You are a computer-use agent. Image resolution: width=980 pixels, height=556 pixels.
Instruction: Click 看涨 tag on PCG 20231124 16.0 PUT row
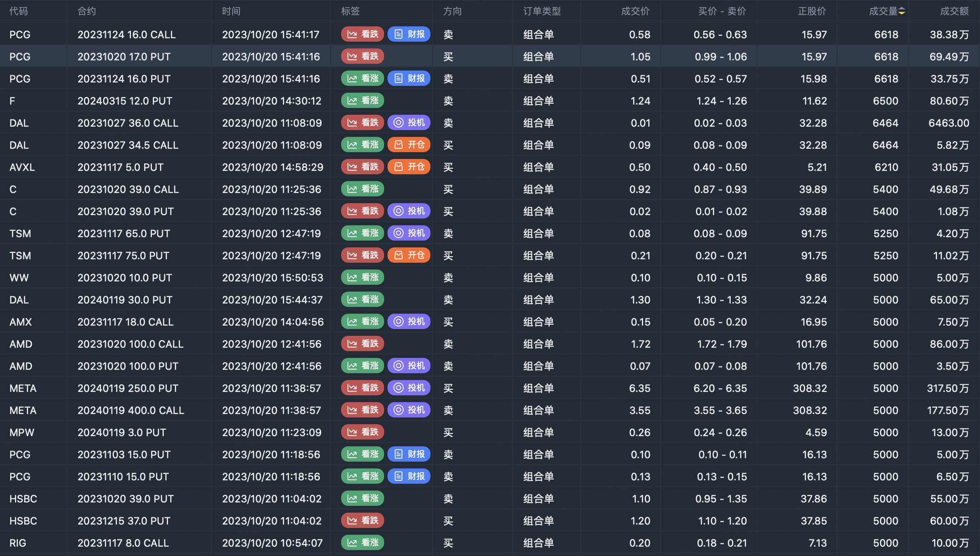click(362, 79)
